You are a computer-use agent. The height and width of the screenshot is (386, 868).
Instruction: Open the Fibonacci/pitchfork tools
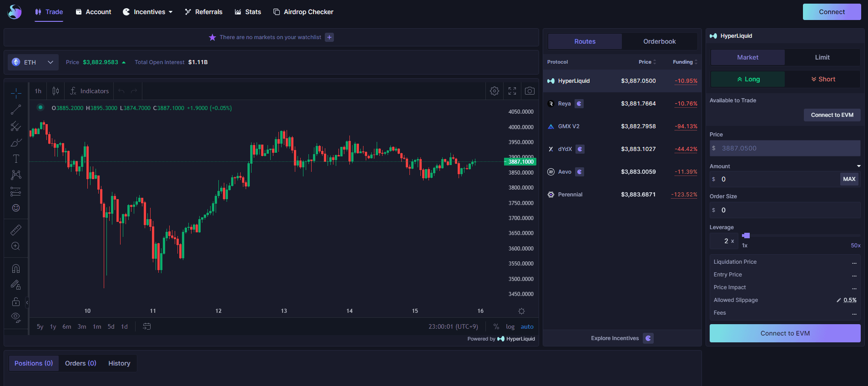16,126
